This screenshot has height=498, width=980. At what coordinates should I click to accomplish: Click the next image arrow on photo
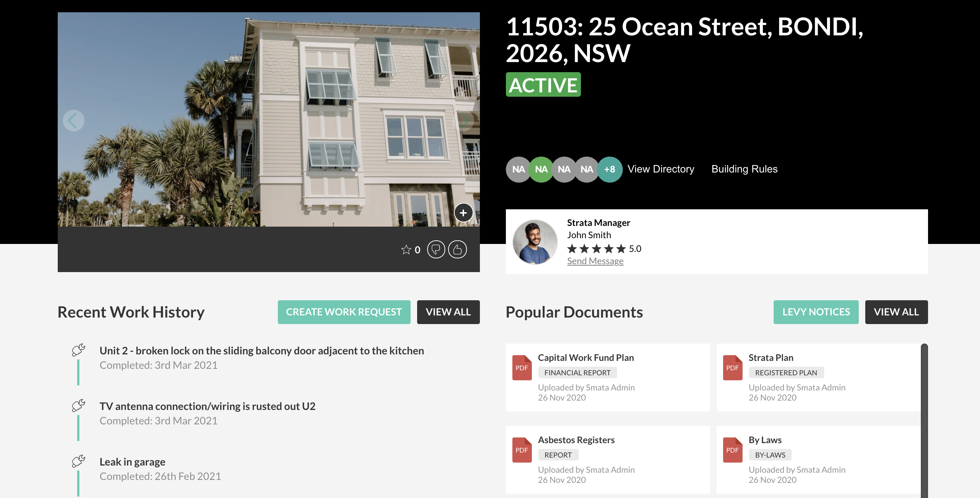click(464, 121)
